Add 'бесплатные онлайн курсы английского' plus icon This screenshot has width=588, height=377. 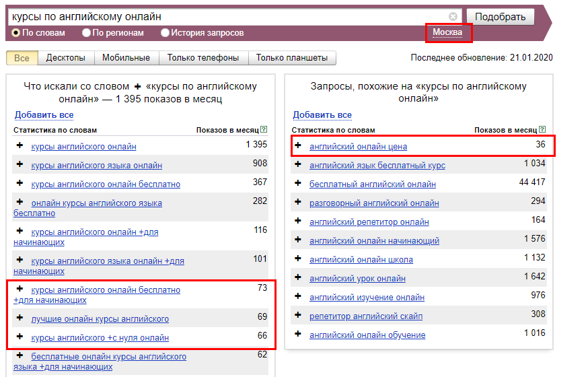click(20, 355)
